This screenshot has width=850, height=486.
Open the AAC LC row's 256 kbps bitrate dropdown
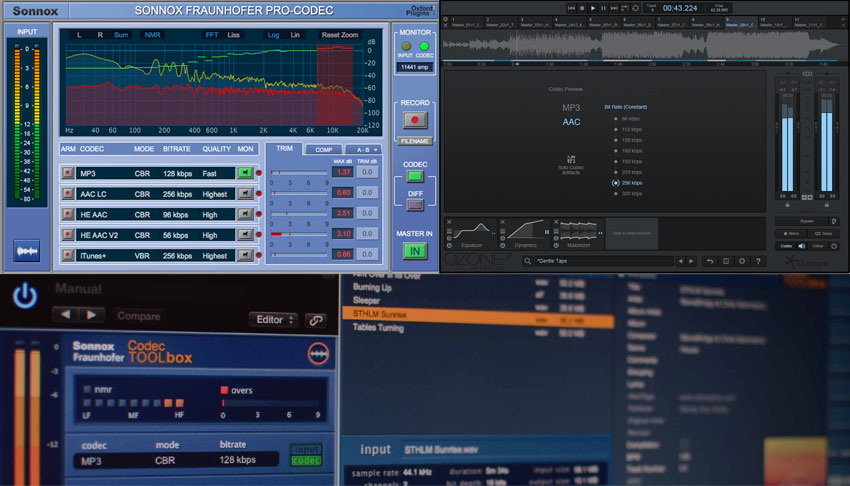pos(178,194)
